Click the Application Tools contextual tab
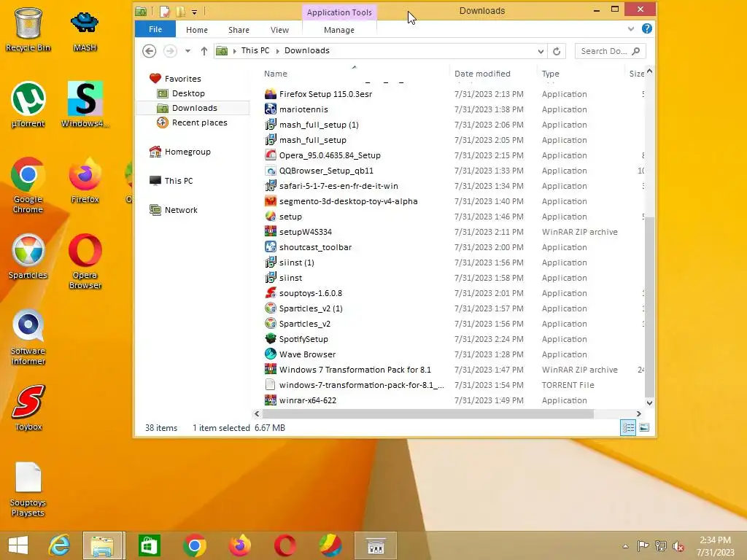Viewport: 747px width, 560px height. 339,12
